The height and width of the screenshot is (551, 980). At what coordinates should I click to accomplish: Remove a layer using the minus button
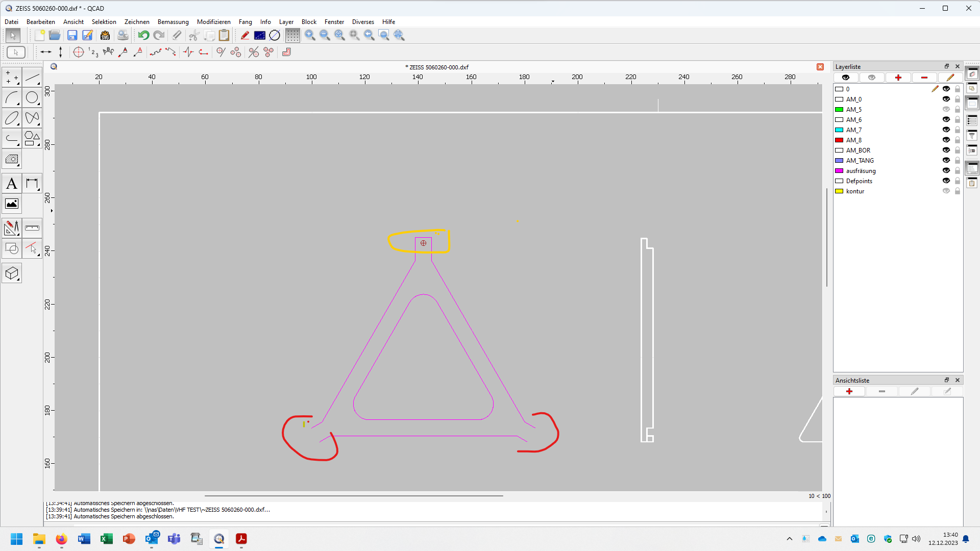click(923, 77)
